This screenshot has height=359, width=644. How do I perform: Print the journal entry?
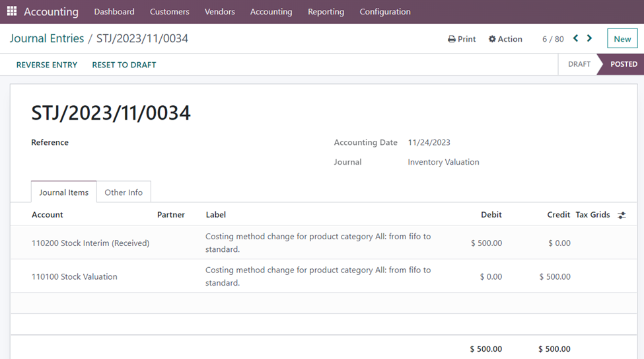click(462, 39)
